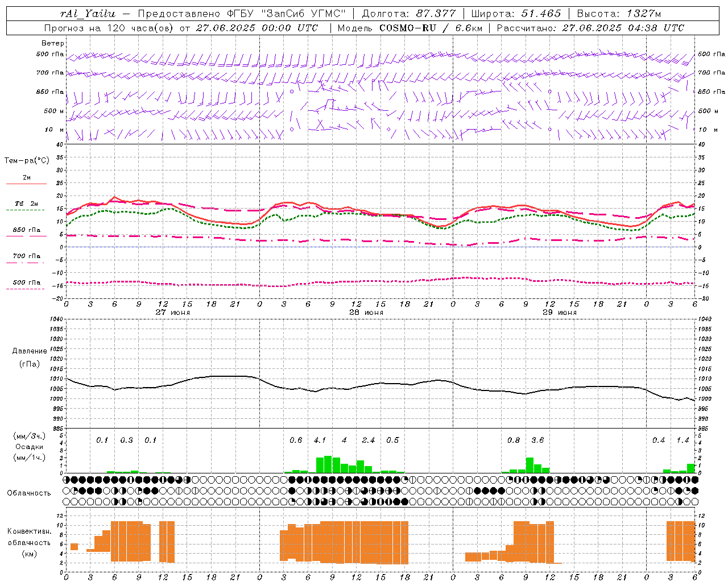Click the forecast start 27.06.2025 00:00 UTC
This screenshot has width=728, height=582.
(257, 28)
